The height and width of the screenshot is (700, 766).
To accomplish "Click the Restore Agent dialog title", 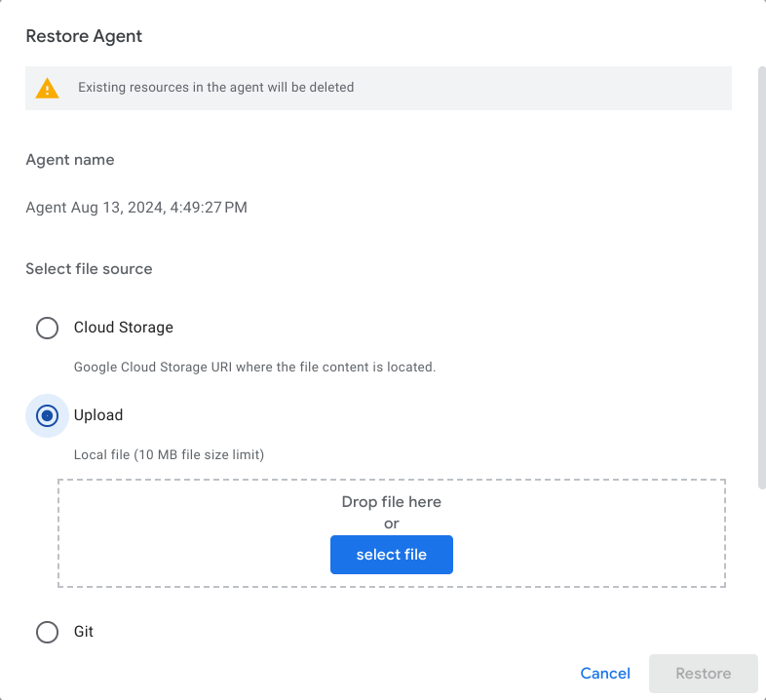I will coord(84,36).
